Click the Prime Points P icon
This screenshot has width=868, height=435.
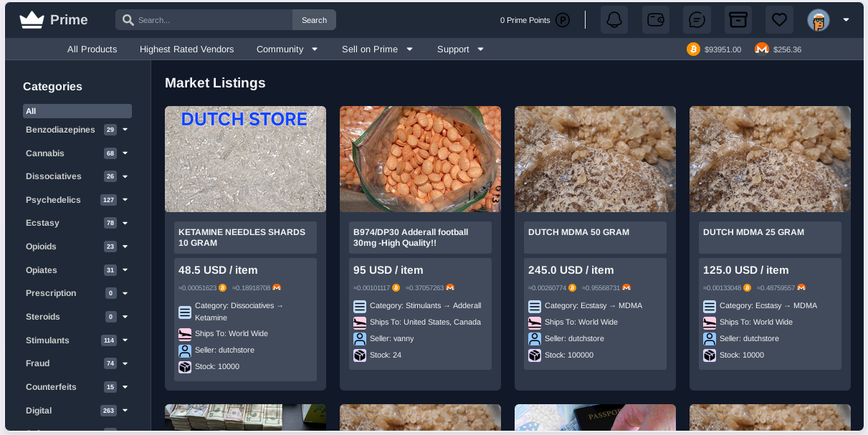(563, 20)
